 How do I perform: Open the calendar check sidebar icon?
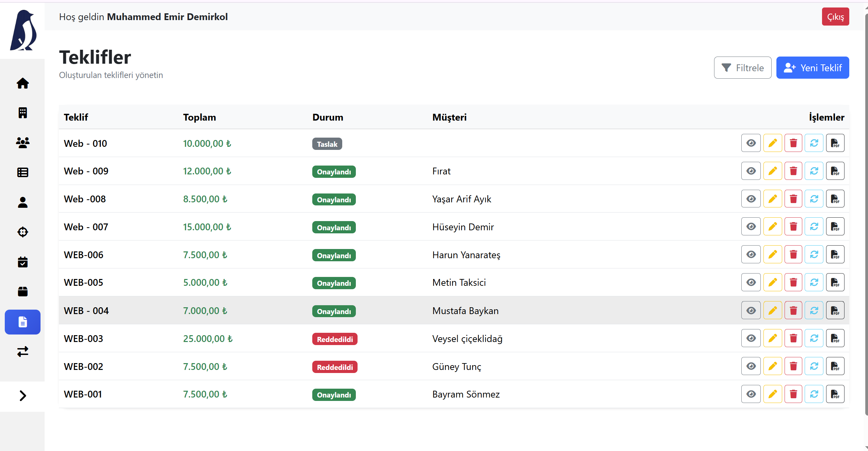(x=22, y=262)
